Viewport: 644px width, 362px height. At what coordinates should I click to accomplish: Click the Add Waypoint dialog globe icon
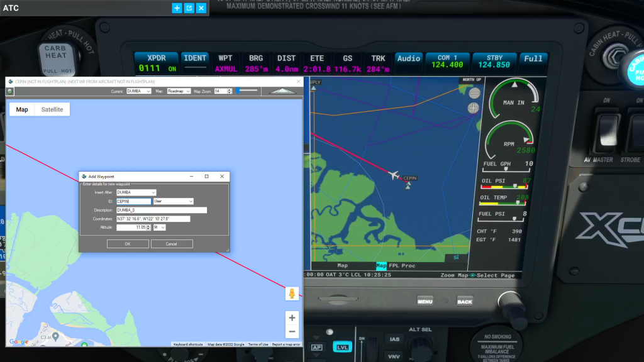pos(84,177)
